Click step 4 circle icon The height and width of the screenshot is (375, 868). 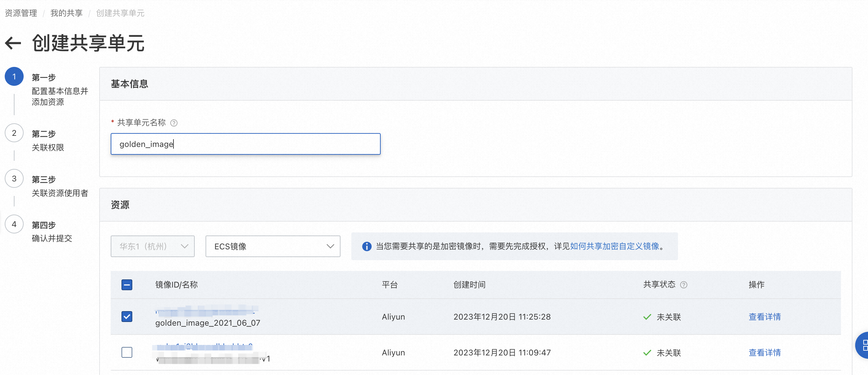14,224
